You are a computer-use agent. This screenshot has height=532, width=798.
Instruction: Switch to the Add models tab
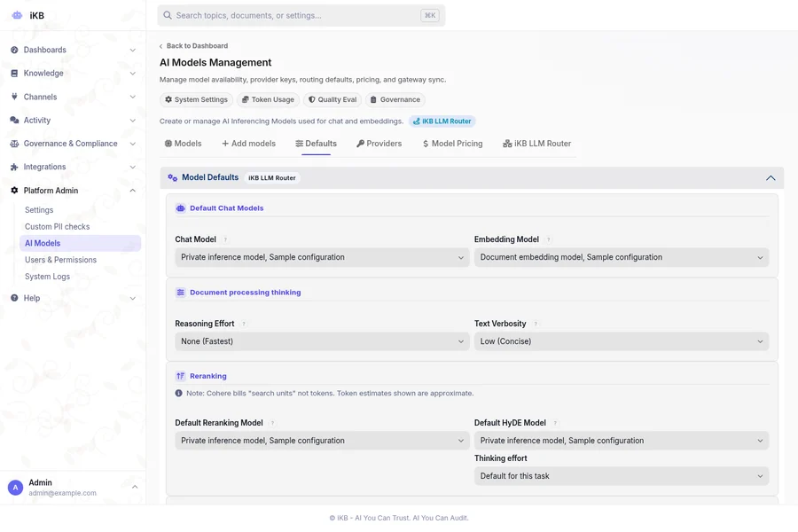tap(249, 144)
